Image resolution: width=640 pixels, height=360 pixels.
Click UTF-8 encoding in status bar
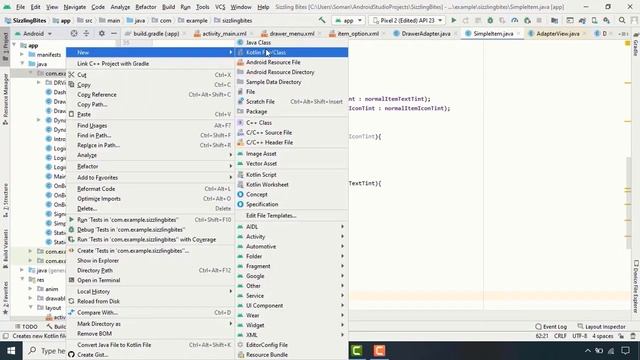point(580,336)
